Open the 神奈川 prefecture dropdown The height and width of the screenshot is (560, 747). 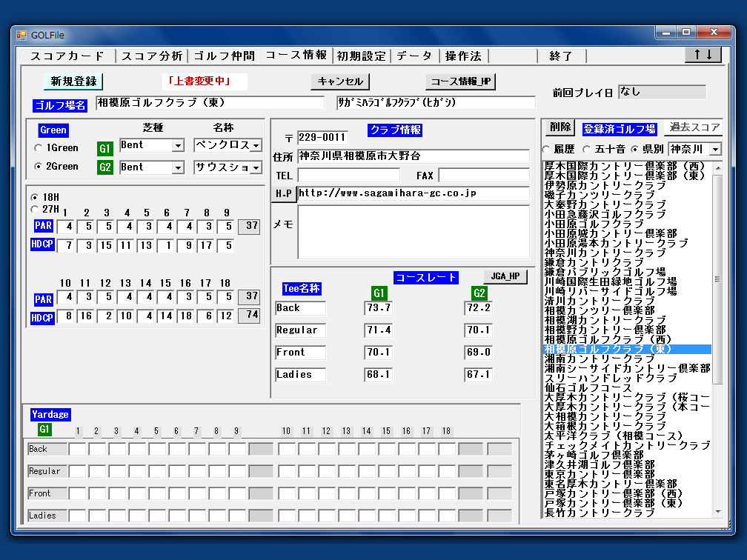point(714,150)
